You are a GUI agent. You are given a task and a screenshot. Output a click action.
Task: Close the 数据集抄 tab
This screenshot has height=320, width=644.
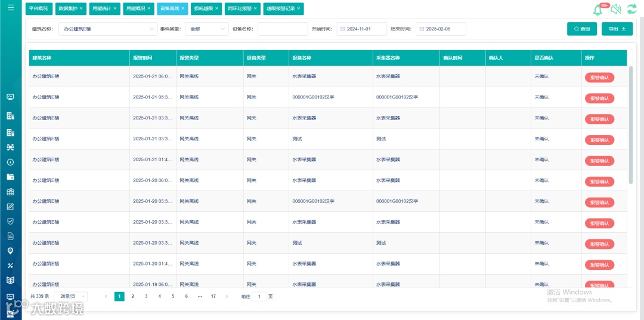[x=81, y=8]
